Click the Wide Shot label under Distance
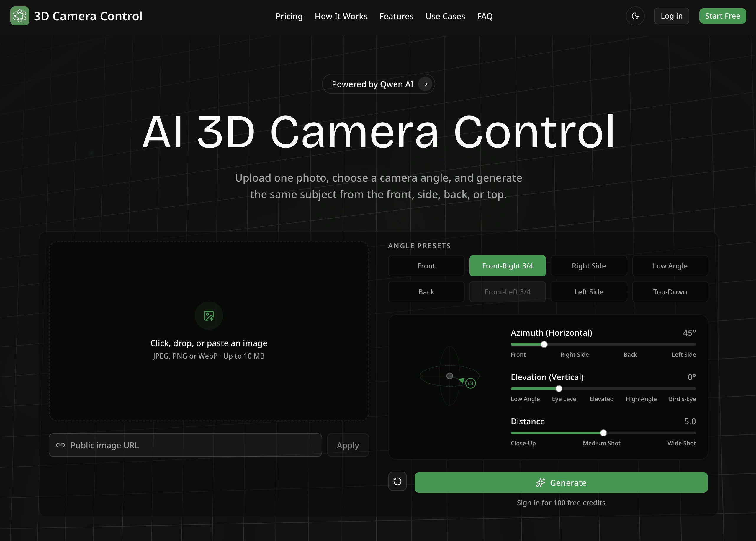The image size is (756, 541). [x=681, y=443]
